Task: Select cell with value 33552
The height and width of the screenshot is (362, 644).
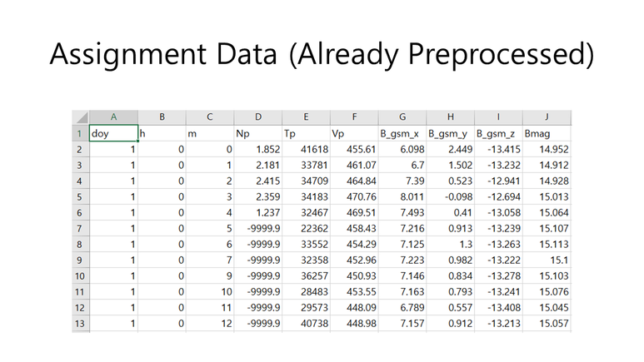Action: click(x=306, y=245)
